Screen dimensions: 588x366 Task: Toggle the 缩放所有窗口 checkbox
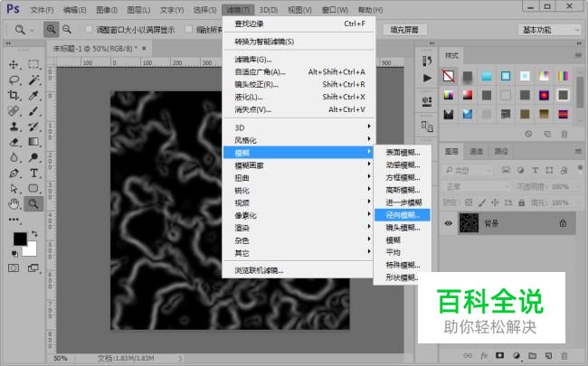point(189,29)
